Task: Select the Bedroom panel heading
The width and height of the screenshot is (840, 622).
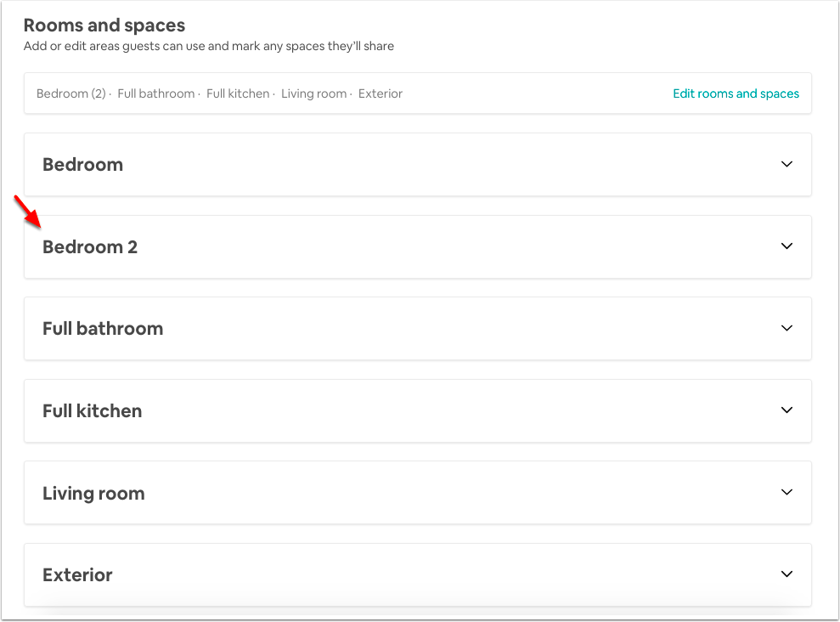Action: (83, 165)
